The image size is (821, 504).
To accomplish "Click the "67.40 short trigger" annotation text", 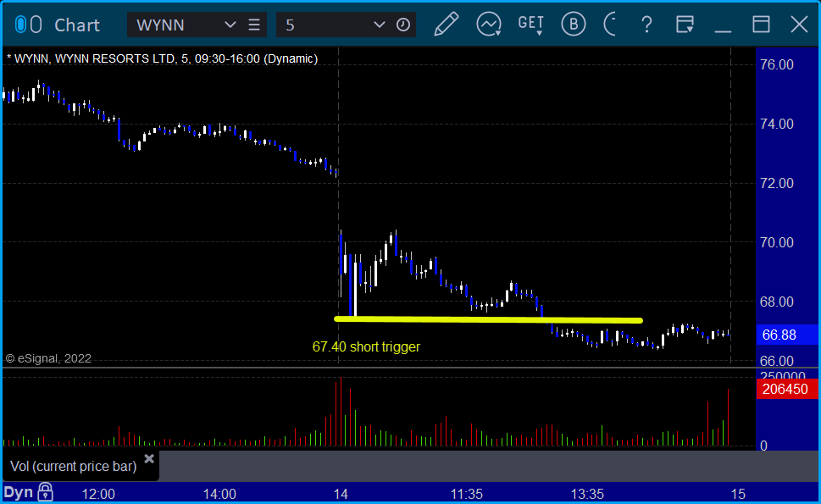I will (x=366, y=347).
